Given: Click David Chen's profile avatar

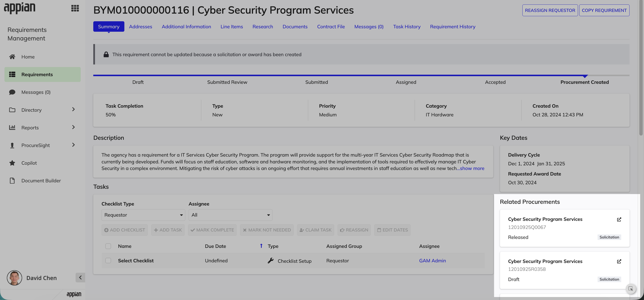Looking at the screenshot, I should [14, 278].
